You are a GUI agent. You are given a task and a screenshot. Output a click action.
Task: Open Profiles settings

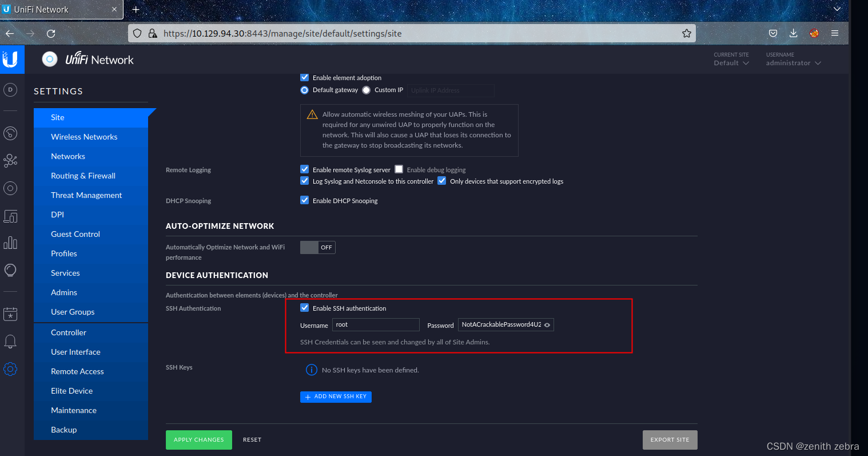91,253
